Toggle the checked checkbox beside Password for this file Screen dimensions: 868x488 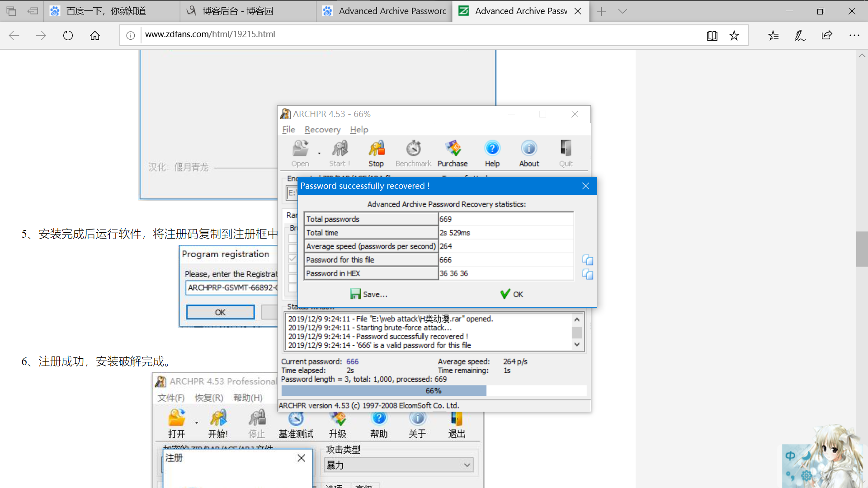pyautogui.click(x=293, y=259)
